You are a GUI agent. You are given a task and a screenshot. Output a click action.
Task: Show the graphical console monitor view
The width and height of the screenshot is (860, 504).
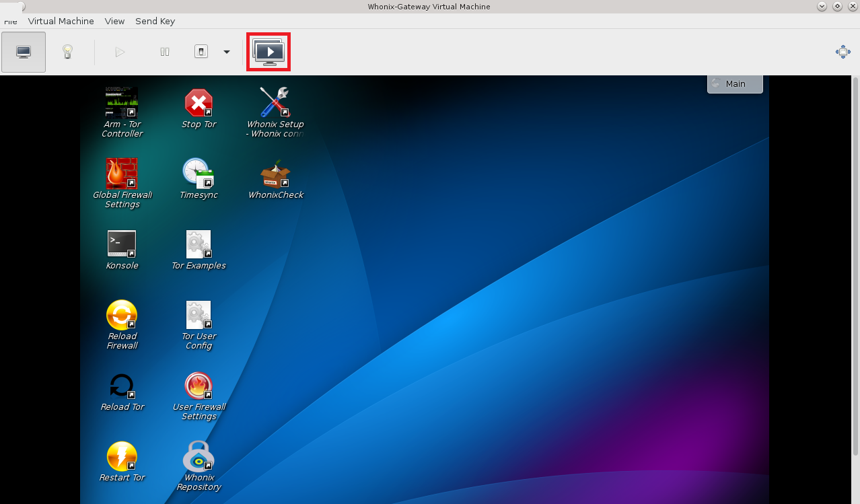point(24,52)
